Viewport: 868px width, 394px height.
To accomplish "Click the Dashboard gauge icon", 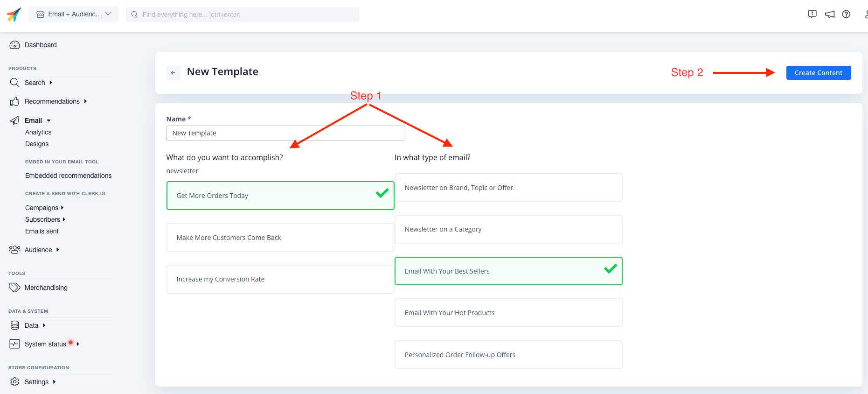I will 15,45.
